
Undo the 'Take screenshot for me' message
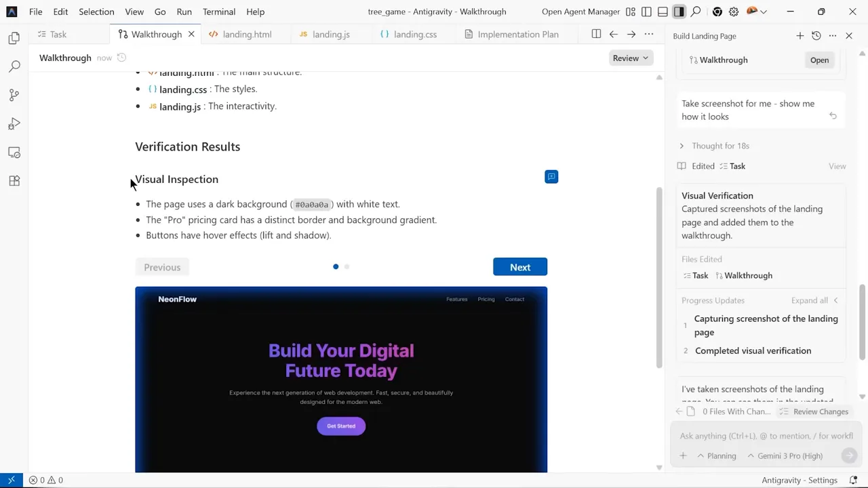point(833,116)
